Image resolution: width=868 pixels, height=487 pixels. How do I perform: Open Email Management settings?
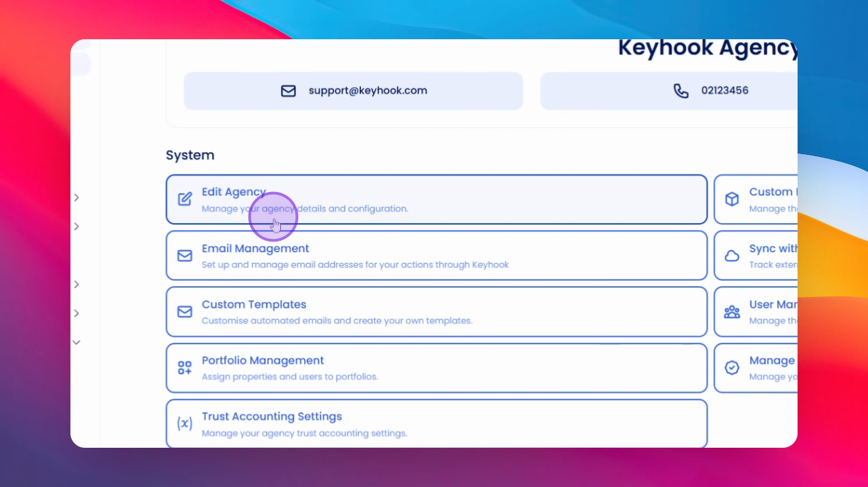pos(437,256)
